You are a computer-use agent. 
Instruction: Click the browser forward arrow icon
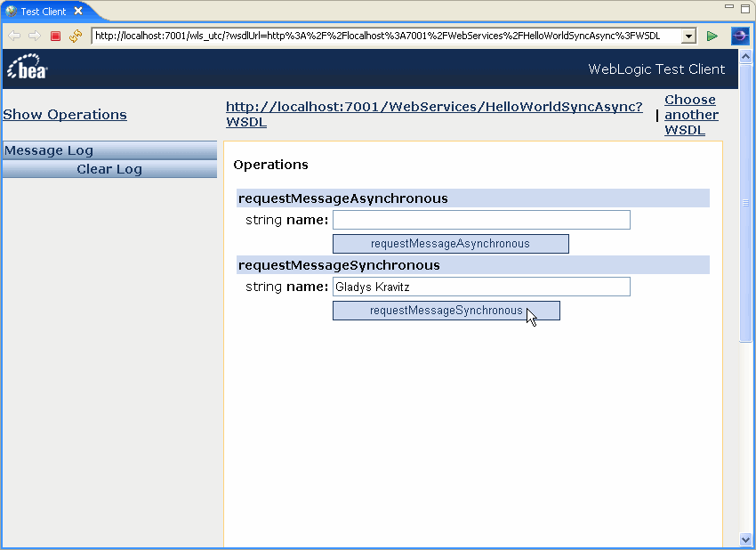[x=34, y=36]
